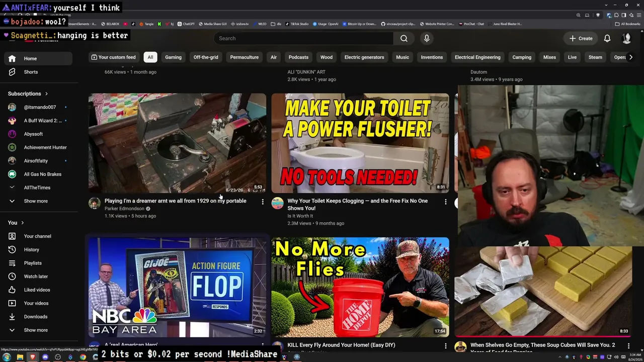Open options menu for the 1929 portable video
The height and width of the screenshot is (362, 644).
(262, 202)
